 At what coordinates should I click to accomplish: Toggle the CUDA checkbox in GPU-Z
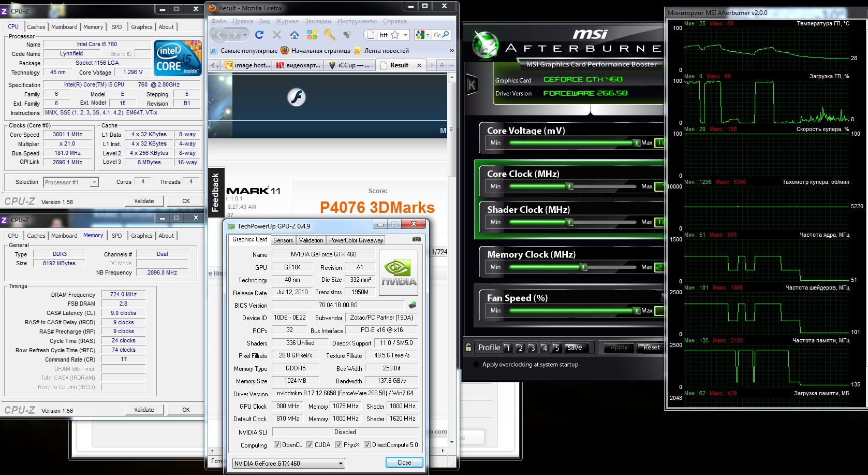click(310, 444)
